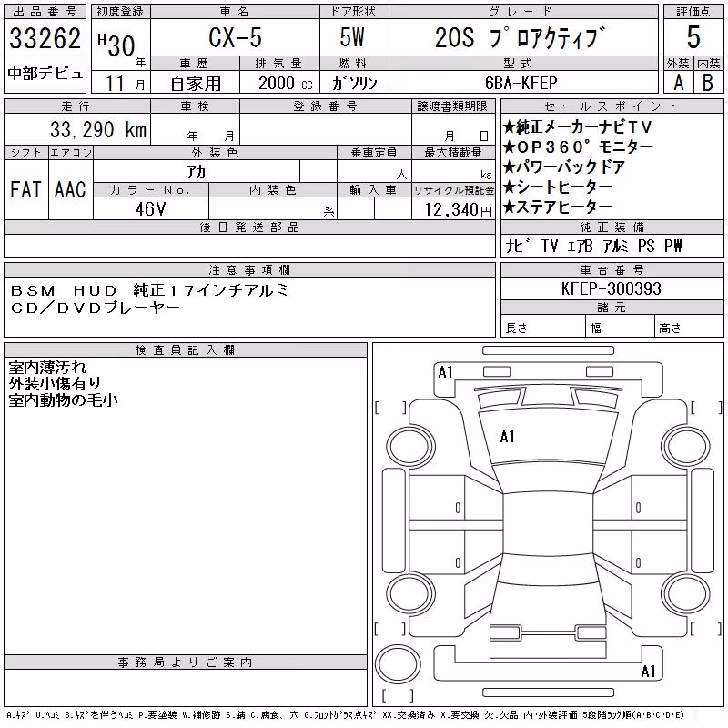Click the "登録番号" header
Image resolution: width=728 pixels, height=728 pixels.
pyautogui.click(x=325, y=106)
